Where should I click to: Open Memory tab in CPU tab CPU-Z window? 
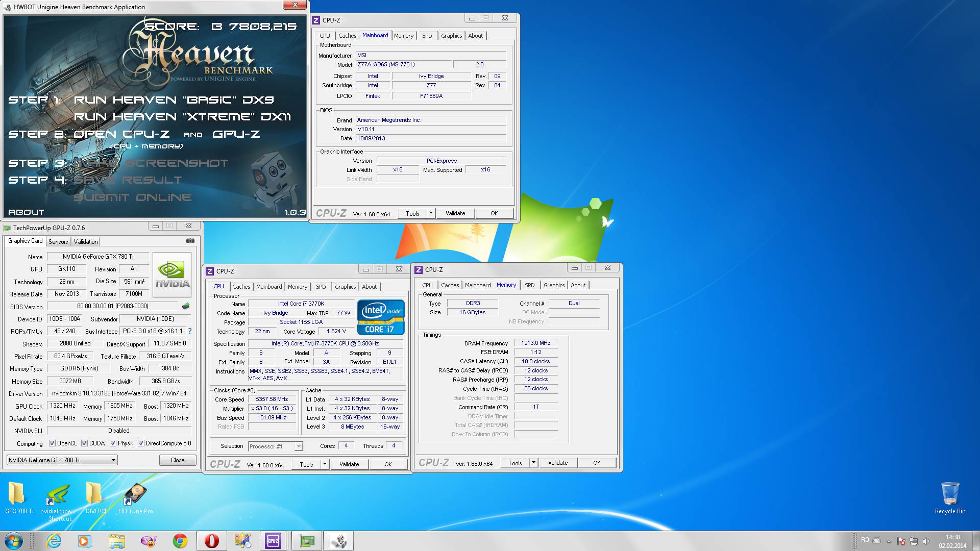298,287
